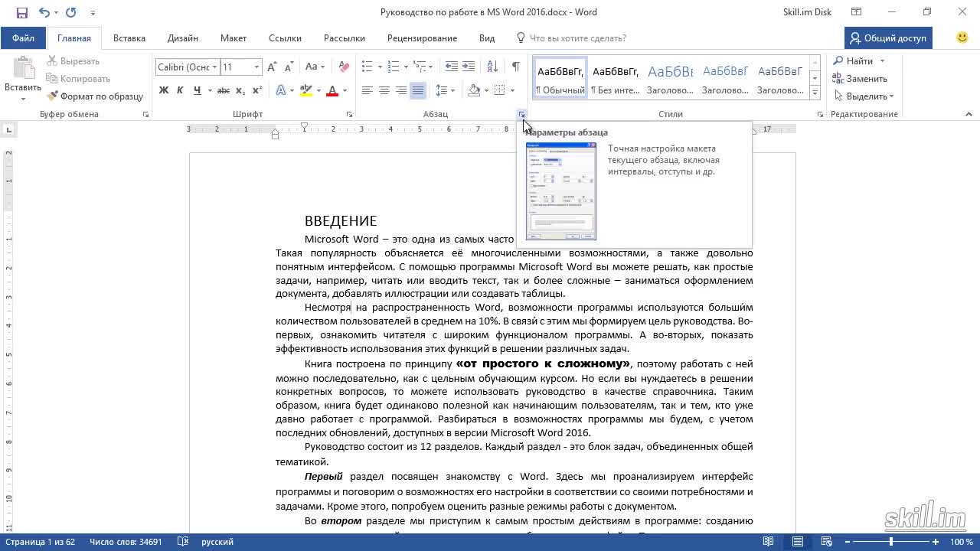This screenshot has height=551, width=980.
Task: Click Clear All Formatting eraser icon
Action: click(x=344, y=67)
